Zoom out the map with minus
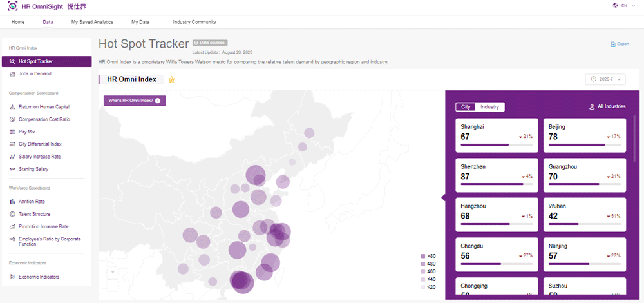644x303 pixels. (113, 286)
